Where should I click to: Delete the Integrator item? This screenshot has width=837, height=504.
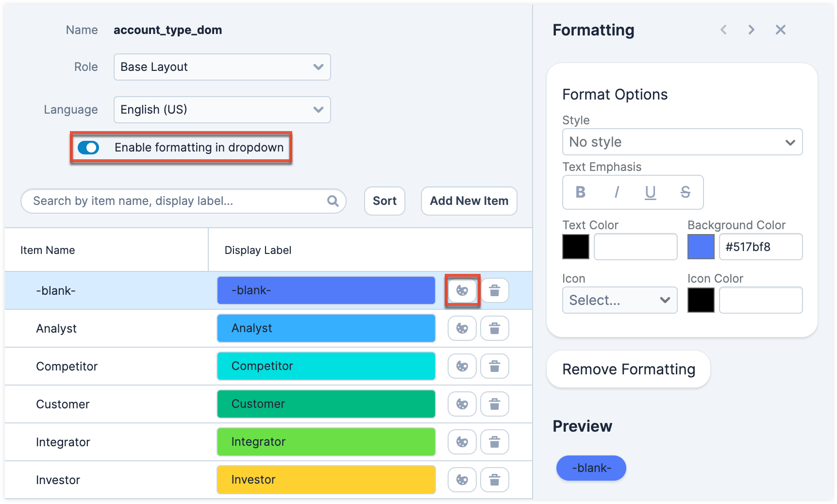[x=494, y=442]
